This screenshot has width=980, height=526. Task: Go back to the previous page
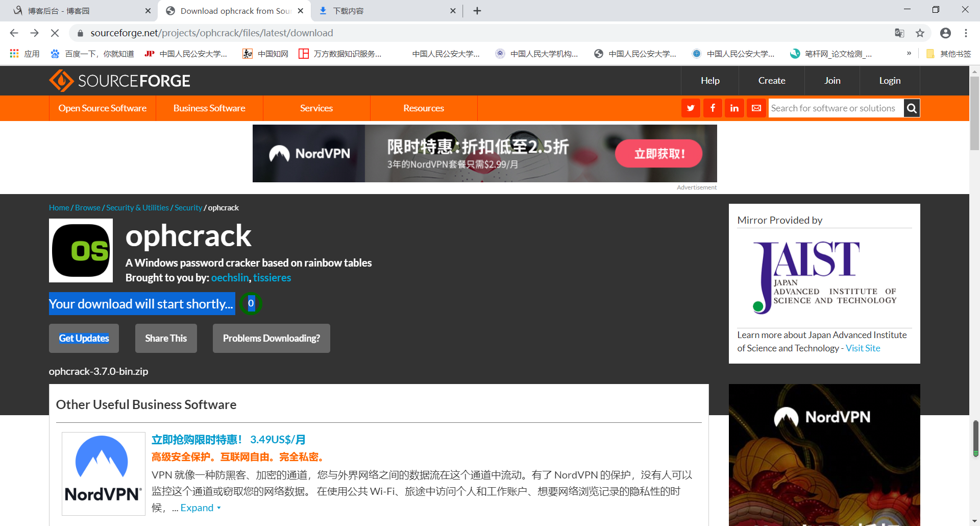click(x=14, y=33)
